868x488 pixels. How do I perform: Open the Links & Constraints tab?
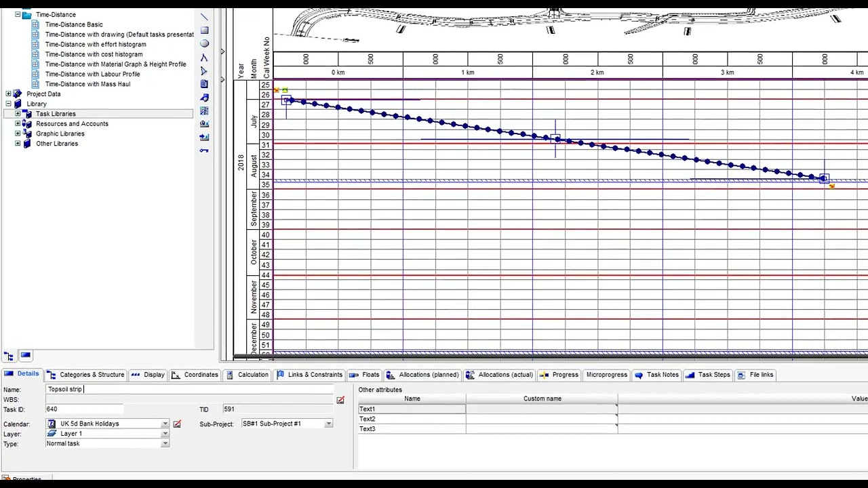click(309, 375)
